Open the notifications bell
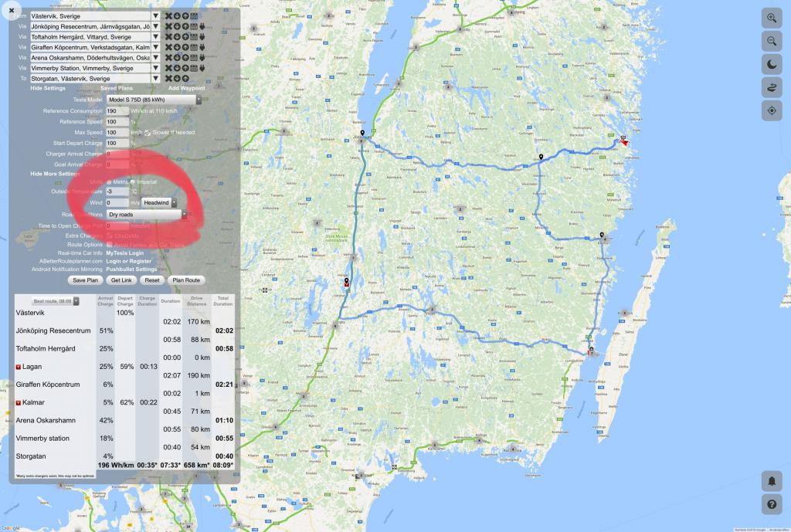Viewport: 791px width, 532px height. (771, 480)
